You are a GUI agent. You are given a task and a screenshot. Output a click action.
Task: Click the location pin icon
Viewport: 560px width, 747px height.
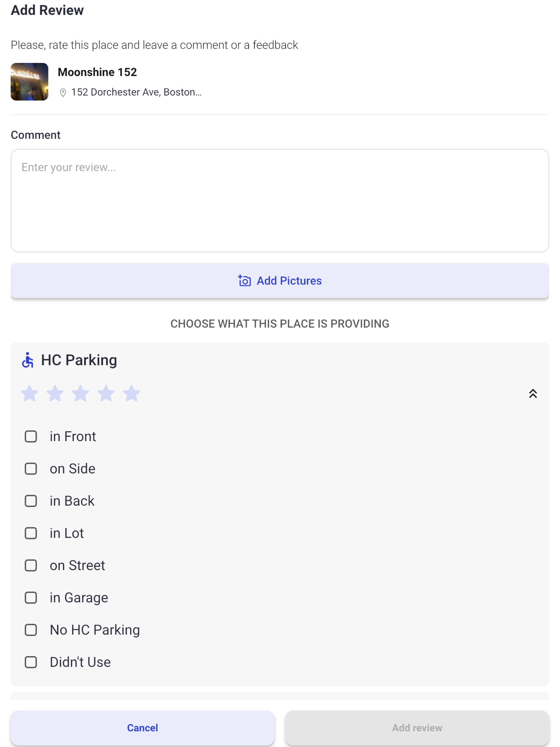pyautogui.click(x=63, y=93)
